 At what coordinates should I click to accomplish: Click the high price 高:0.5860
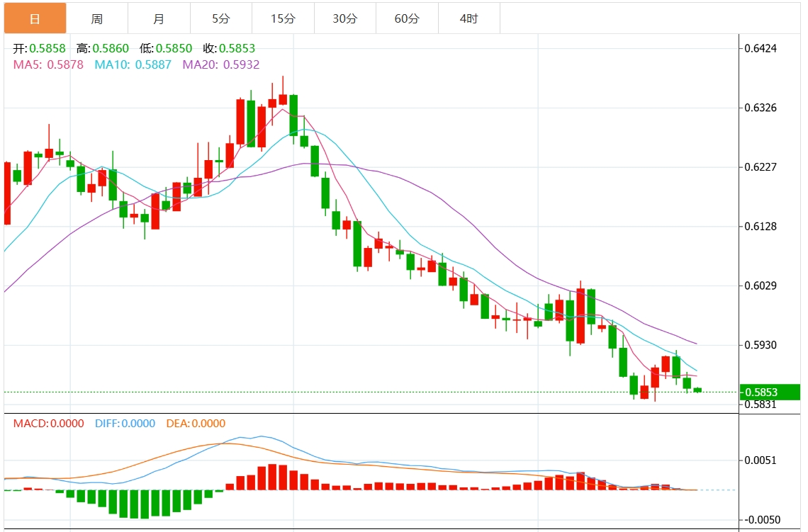[x=103, y=48]
